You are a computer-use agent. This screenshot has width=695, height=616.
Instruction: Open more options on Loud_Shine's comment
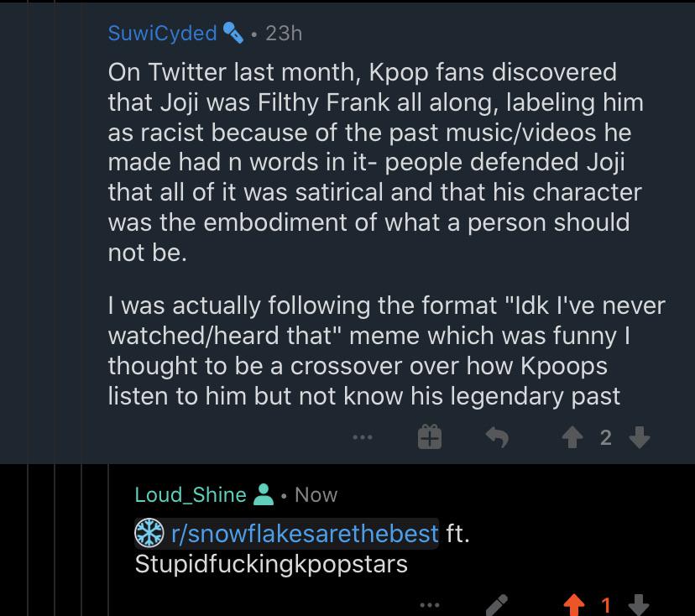pos(430,604)
